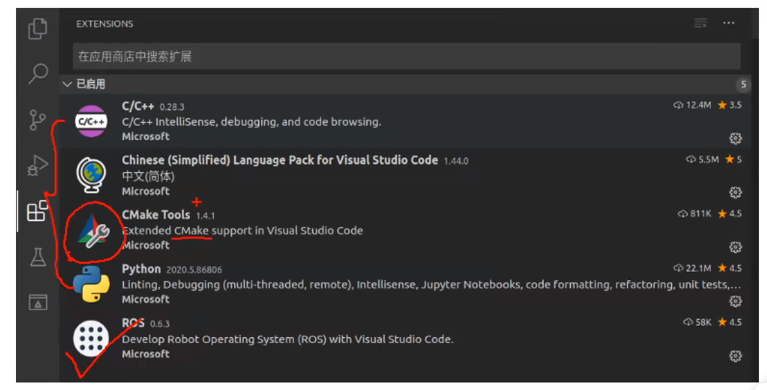This screenshot has height=390, width=767.
Task: Open the Explorer view in activity bar
Action: coord(38,28)
